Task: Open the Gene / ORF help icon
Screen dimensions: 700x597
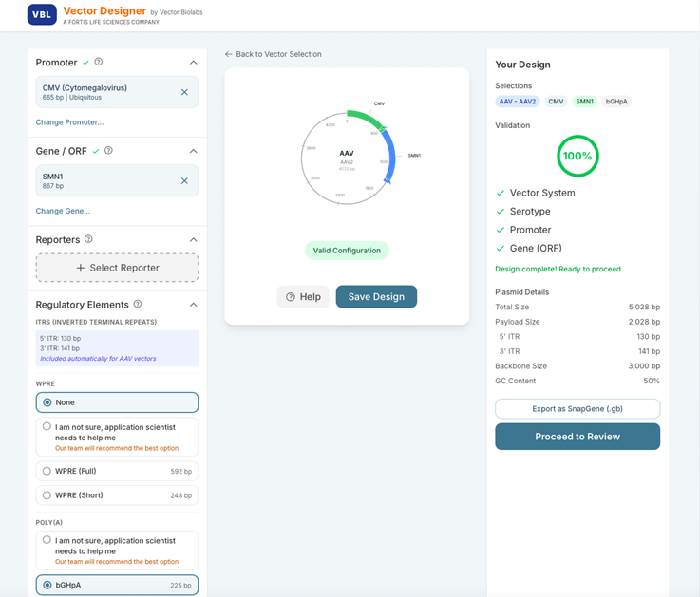Action: click(x=108, y=151)
